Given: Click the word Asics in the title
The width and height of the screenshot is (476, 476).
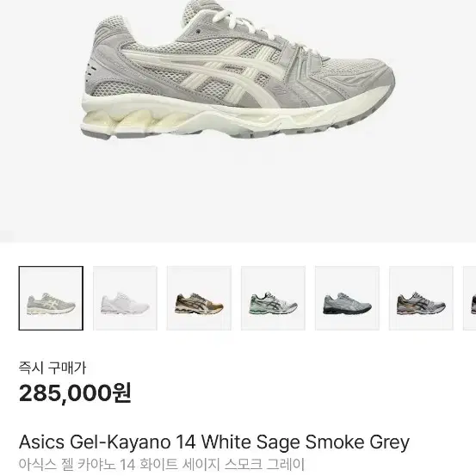Looking at the screenshot, I should pos(42,442).
